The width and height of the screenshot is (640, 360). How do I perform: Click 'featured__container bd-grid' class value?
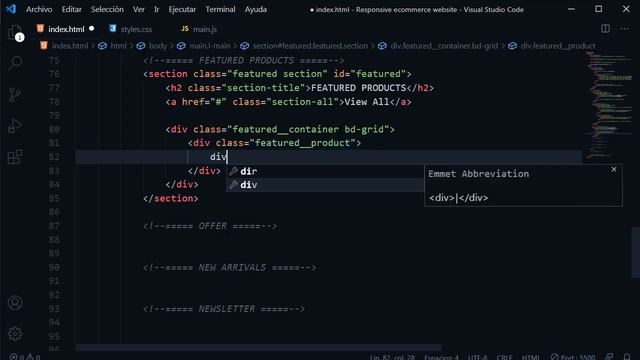[x=308, y=129]
